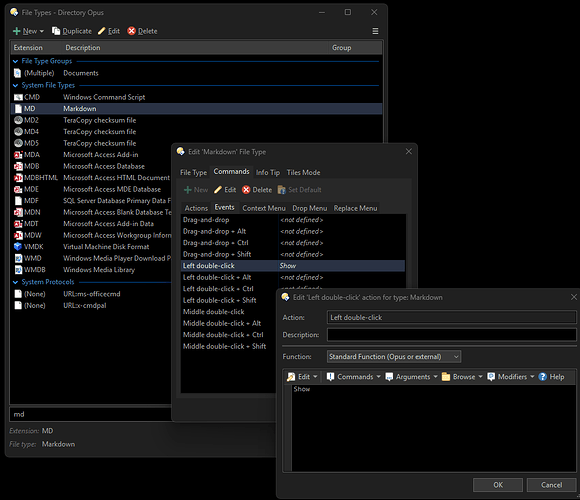Click the Edit pencil in File Types toolbar
580x500 pixels.
[x=101, y=31]
